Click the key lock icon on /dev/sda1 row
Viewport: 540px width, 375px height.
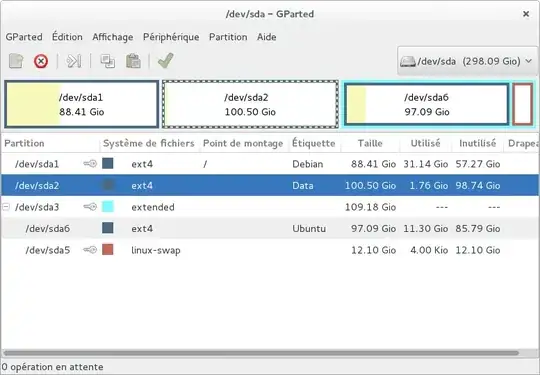pyautogui.click(x=90, y=164)
